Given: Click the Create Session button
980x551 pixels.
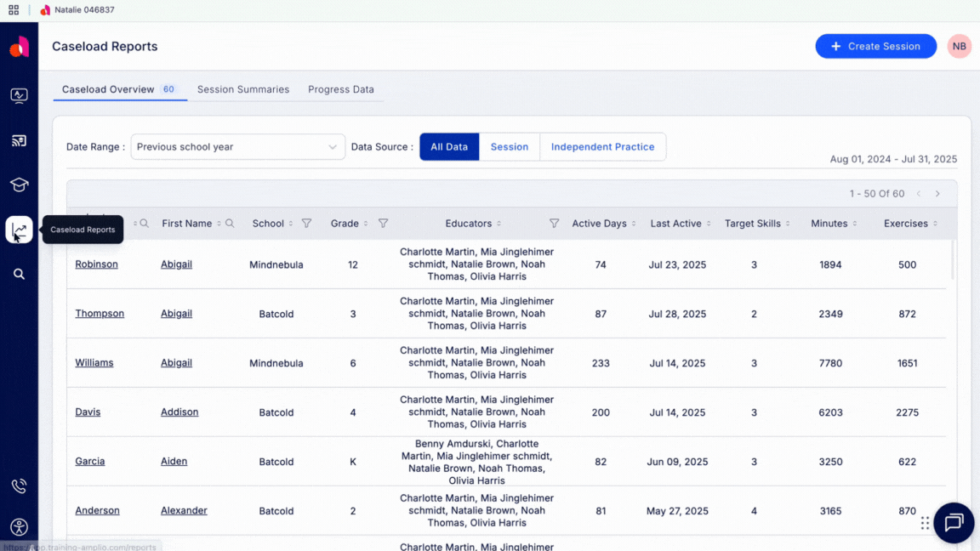Looking at the screenshot, I should click(875, 46).
